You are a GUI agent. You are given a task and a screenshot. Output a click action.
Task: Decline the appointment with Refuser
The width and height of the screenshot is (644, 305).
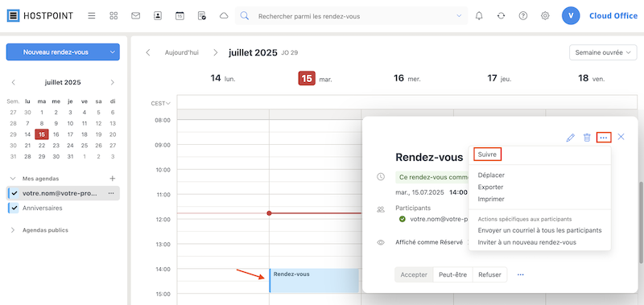point(489,275)
